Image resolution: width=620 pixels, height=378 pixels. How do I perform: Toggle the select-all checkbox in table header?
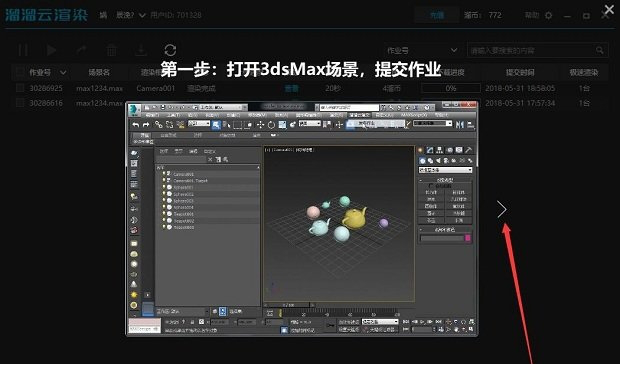(x=19, y=72)
